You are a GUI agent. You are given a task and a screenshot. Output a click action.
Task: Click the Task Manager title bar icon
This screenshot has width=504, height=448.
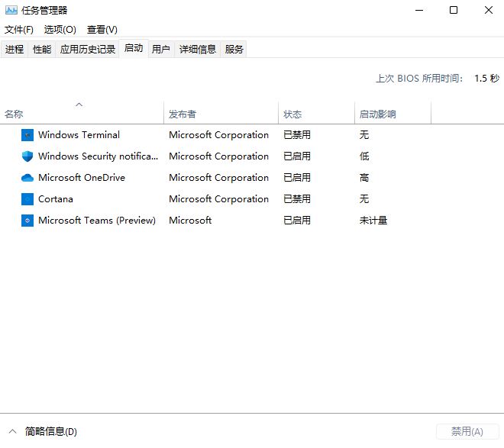11,10
